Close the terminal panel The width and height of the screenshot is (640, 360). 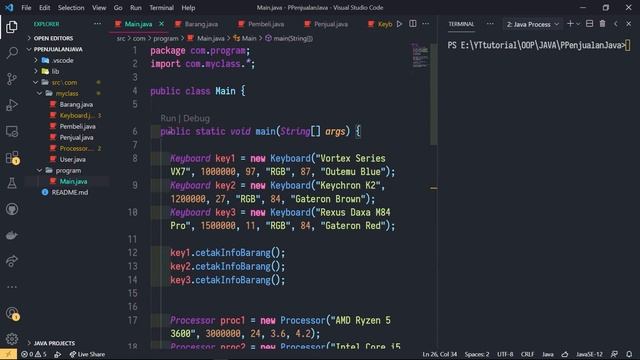[629, 24]
